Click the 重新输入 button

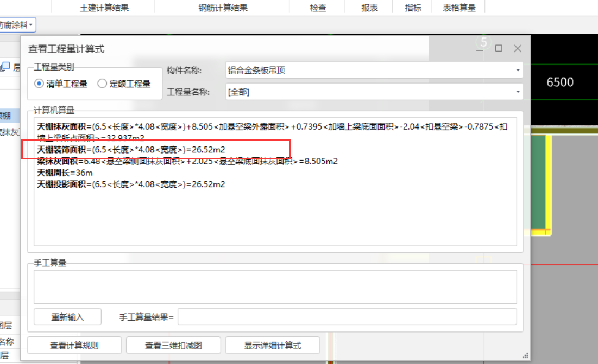click(67, 317)
